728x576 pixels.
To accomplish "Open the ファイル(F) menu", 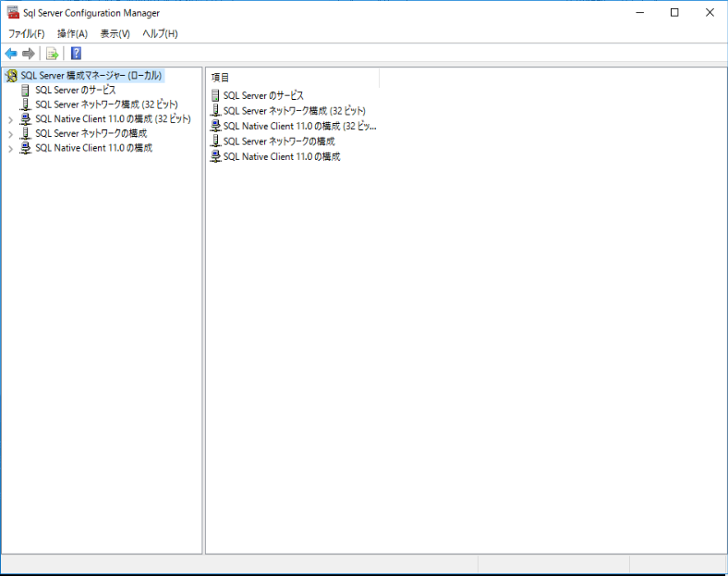I will (x=27, y=33).
